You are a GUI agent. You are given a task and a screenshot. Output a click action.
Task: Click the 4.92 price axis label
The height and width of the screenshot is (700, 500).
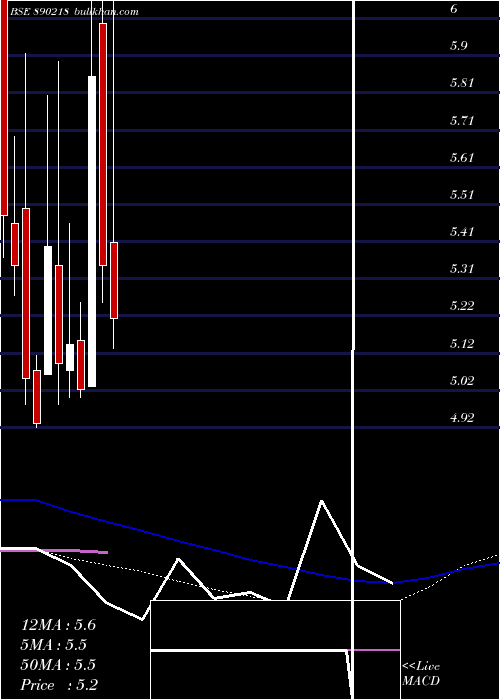(462, 418)
